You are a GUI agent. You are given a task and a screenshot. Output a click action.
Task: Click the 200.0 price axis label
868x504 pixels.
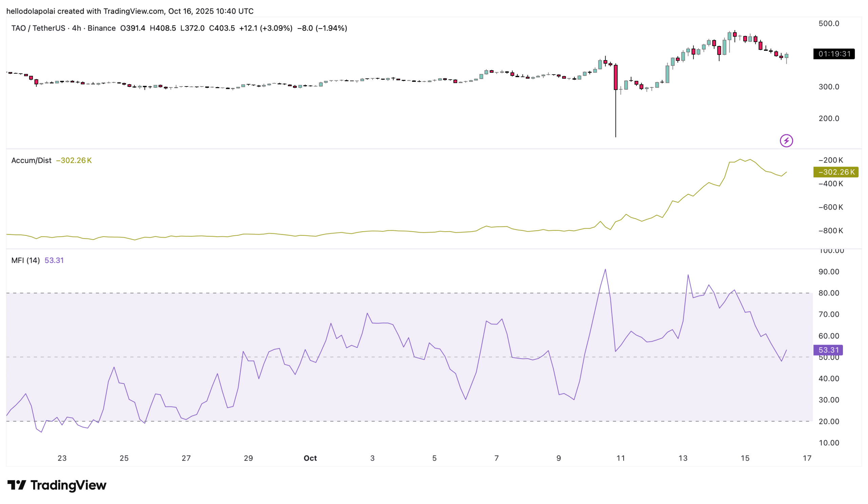tap(828, 118)
